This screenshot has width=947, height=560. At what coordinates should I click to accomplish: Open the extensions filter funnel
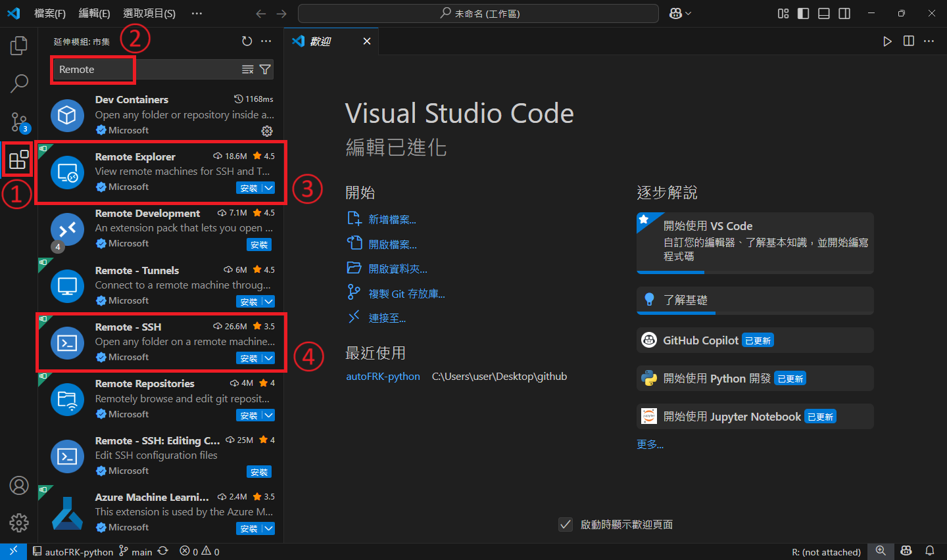tap(265, 70)
